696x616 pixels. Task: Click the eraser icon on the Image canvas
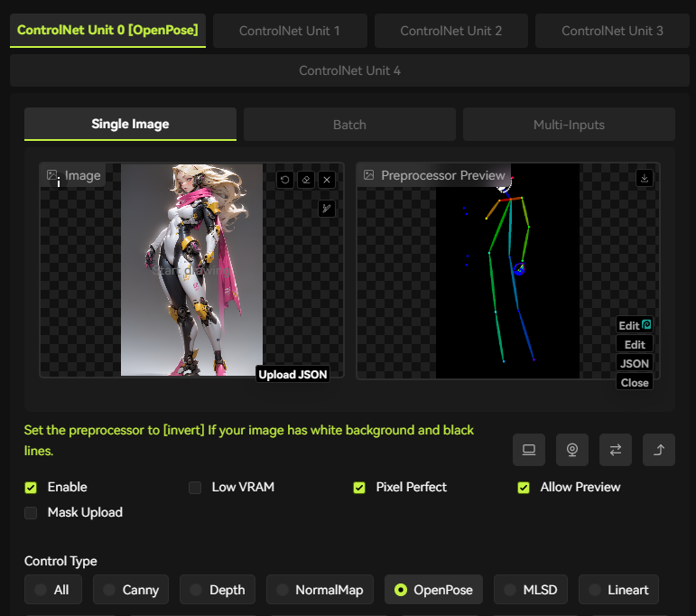(x=306, y=180)
